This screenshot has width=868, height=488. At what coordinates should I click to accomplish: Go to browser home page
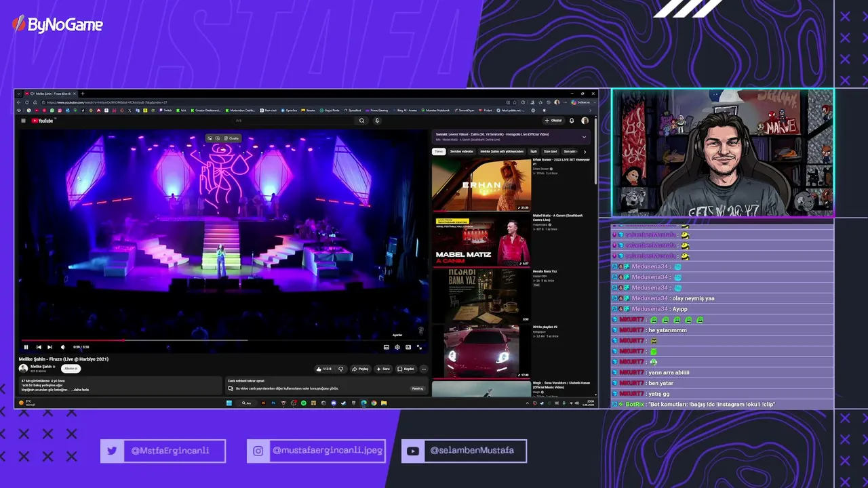35,102
